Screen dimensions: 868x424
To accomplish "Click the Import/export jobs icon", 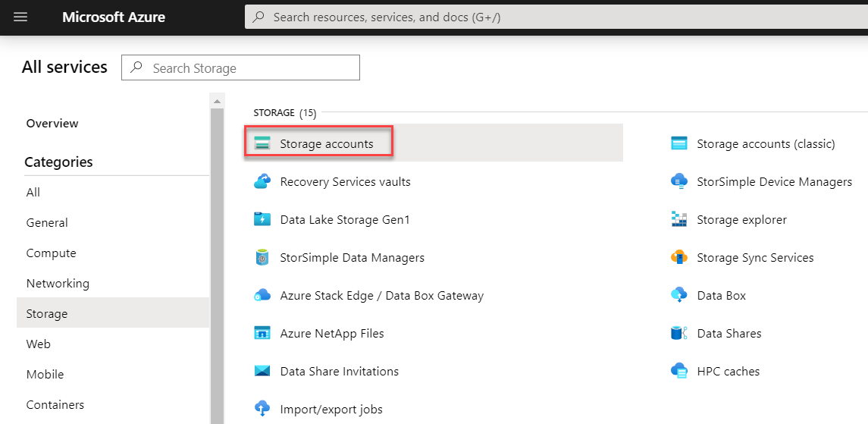I will coord(262,409).
